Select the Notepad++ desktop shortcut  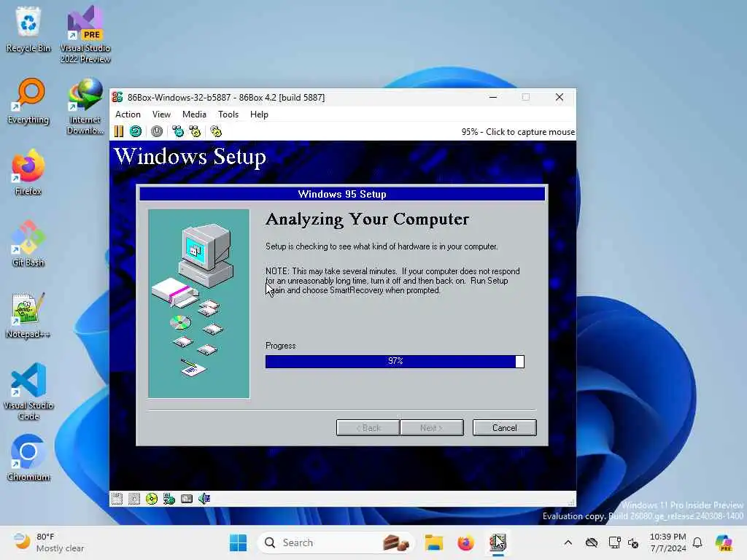point(28,315)
